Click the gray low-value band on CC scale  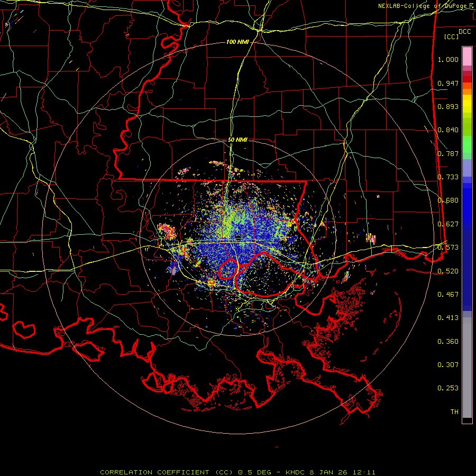(x=467, y=368)
